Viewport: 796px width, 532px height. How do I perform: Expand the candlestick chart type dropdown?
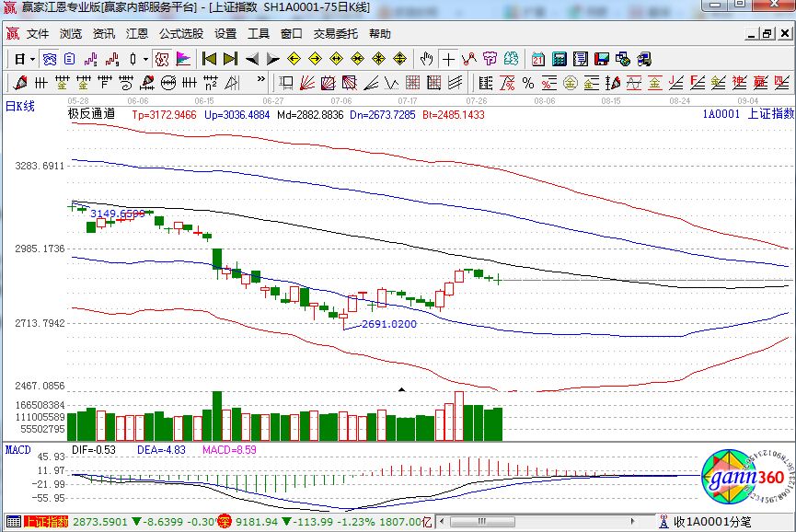[145, 59]
